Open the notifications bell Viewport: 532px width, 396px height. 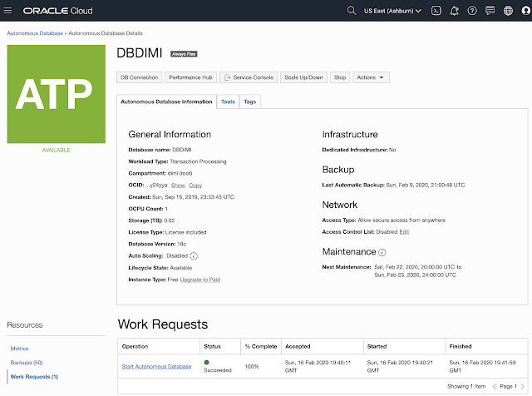coord(454,11)
